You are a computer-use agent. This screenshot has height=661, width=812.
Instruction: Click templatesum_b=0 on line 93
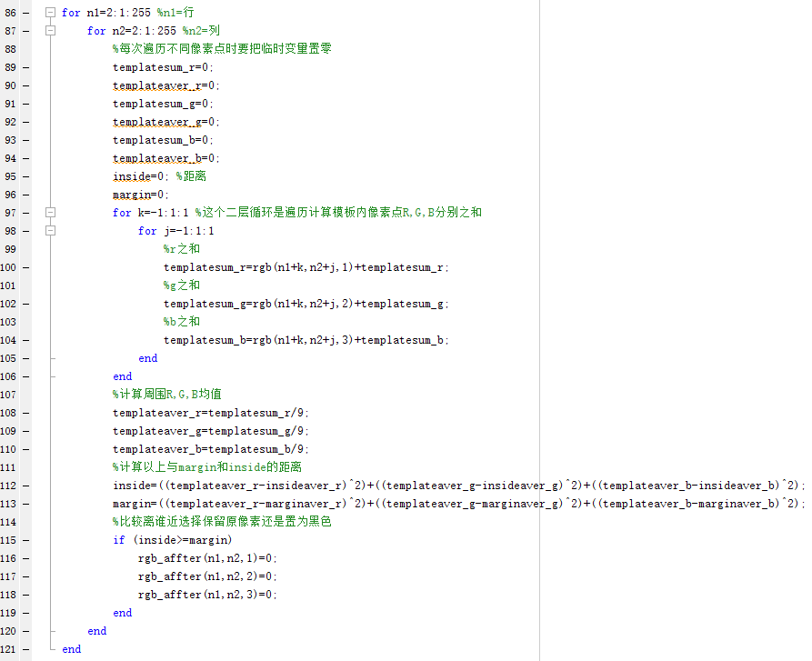(163, 140)
